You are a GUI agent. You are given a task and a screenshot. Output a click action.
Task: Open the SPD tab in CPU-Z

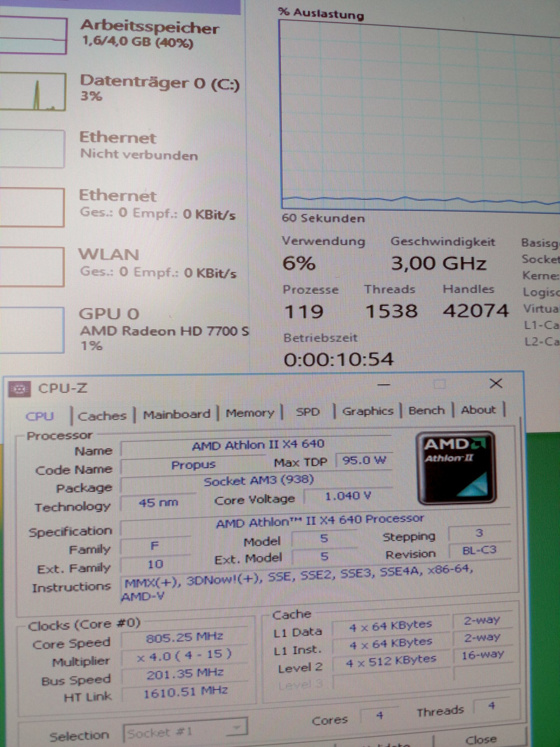[x=308, y=412]
